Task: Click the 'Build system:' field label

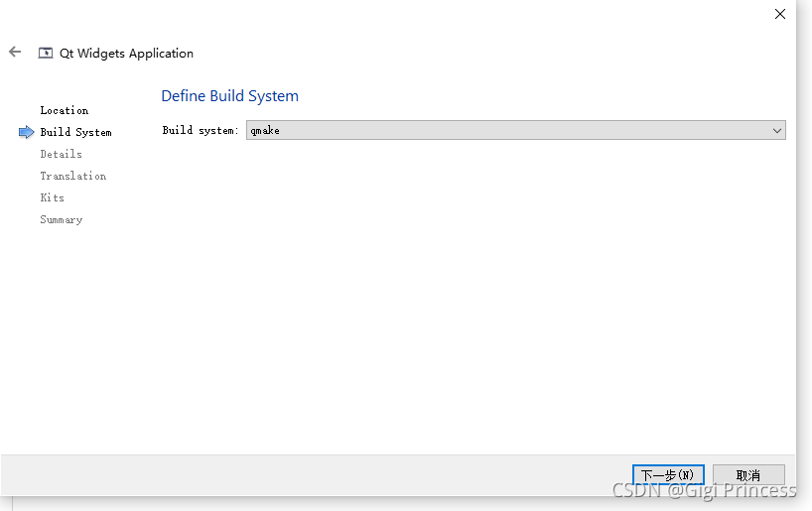Action: [x=201, y=130]
